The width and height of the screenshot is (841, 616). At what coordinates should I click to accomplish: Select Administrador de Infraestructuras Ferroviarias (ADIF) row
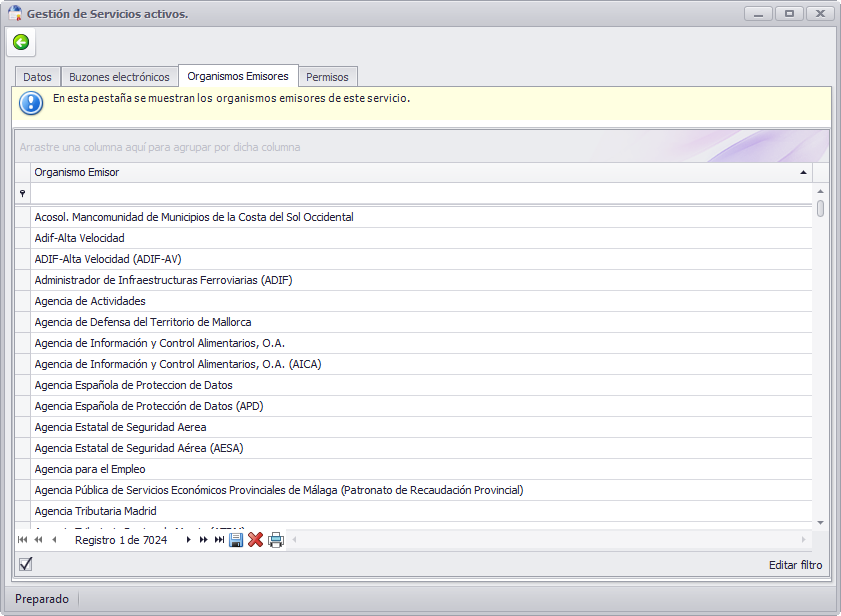[x=422, y=280]
